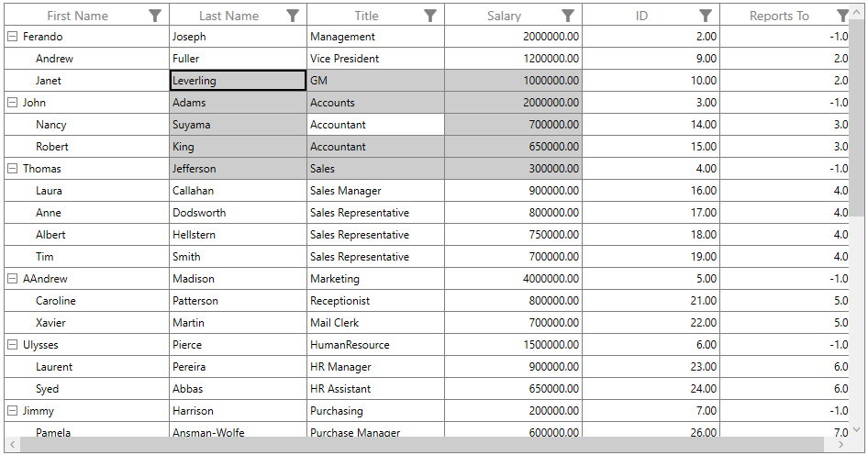Select the Purchasing title cell

375,411
